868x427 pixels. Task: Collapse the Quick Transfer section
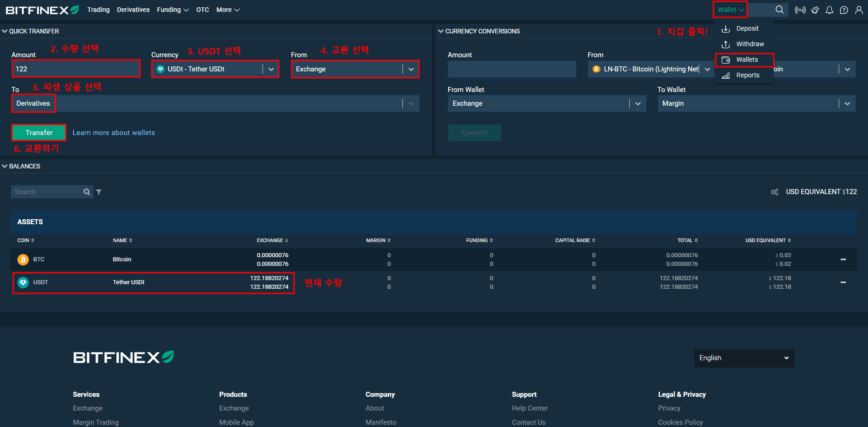5,31
